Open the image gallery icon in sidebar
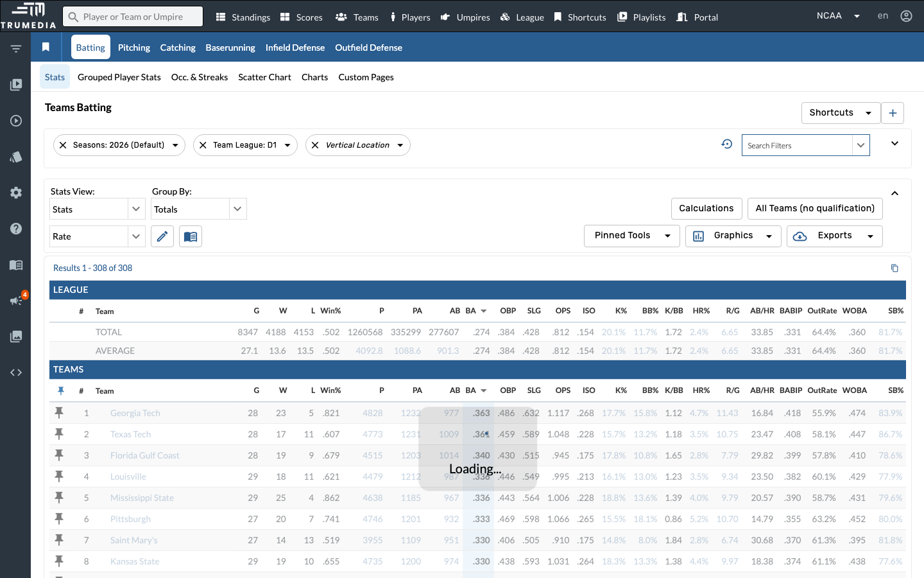The height and width of the screenshot is (578, 924). pyautogui.click(x=16, y=337)
